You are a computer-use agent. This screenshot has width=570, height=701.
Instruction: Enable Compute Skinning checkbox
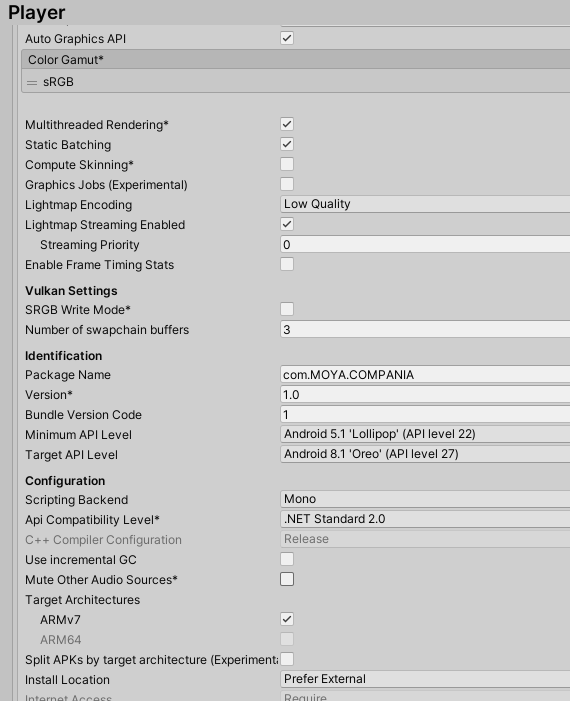(287, 164)
